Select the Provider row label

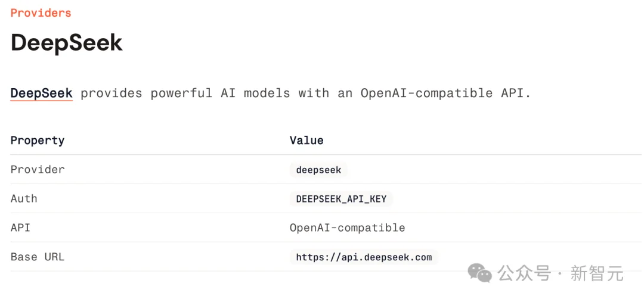[x=37, y=170]
